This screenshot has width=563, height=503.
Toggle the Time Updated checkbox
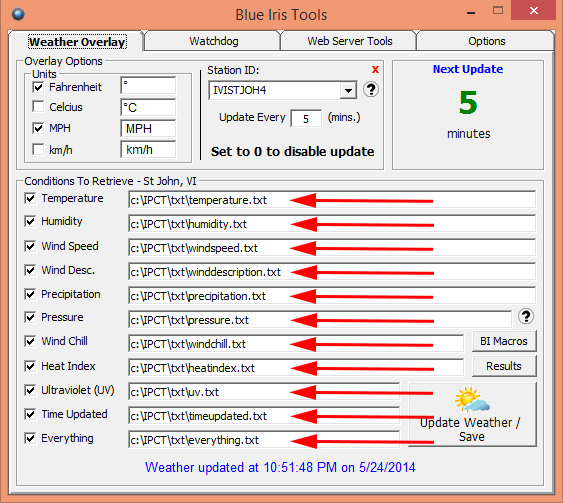tap(30, 414)
